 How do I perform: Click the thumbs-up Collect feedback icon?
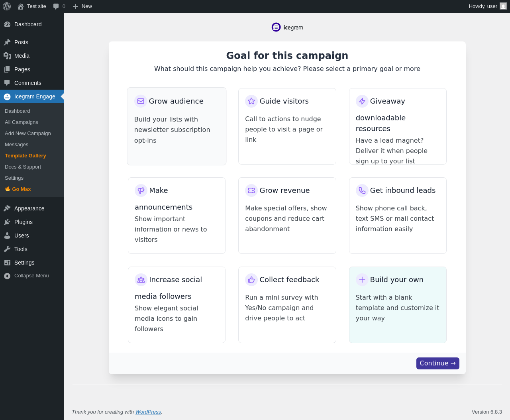[251, 280]
